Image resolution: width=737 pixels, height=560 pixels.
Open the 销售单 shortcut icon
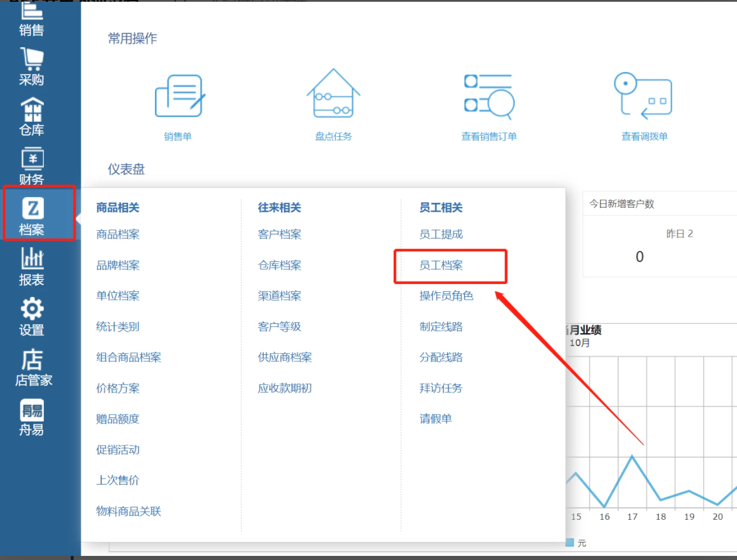click(x=178, y=97)
